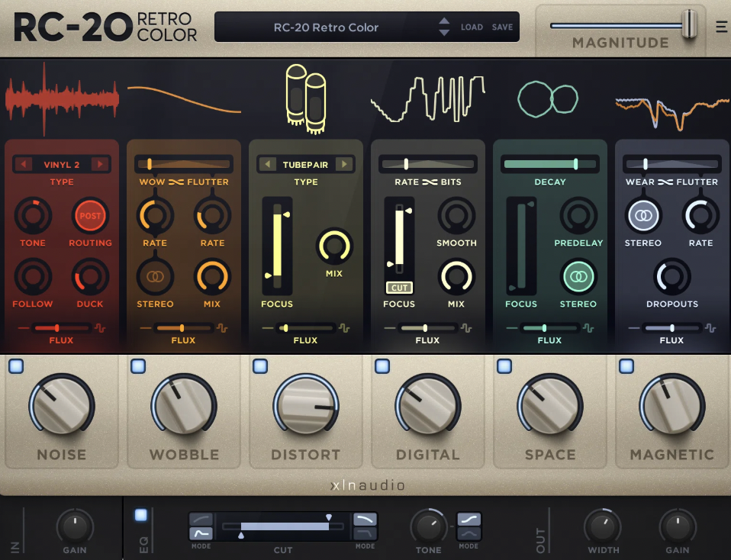The image size is (731, 560).
Task: Click LOAD preset button
Action: coord(472,27)
